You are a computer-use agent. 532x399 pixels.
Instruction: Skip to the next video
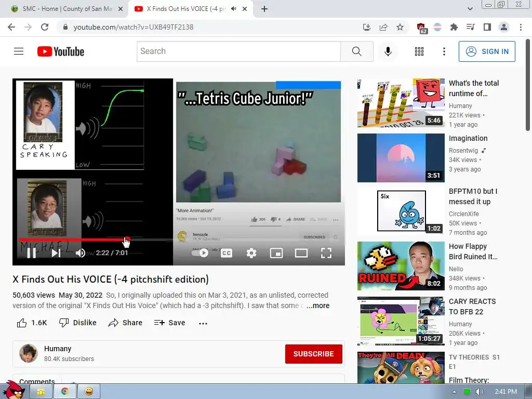56,253
